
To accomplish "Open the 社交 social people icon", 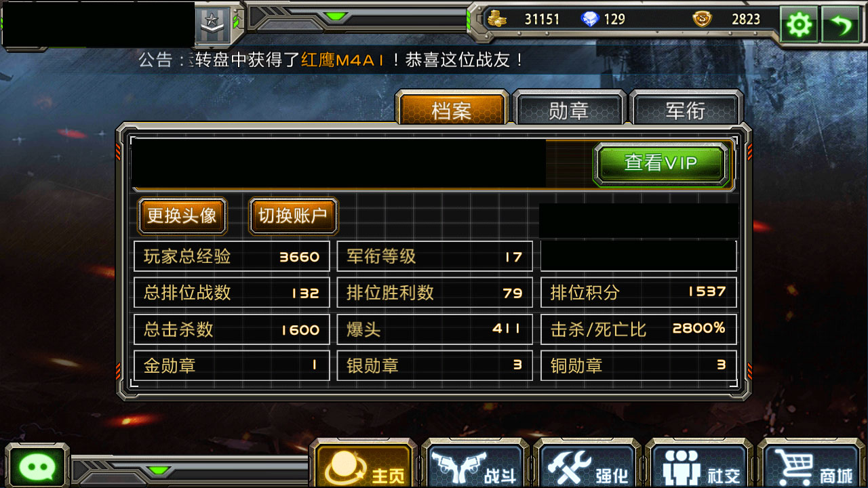I will (699, 465).
